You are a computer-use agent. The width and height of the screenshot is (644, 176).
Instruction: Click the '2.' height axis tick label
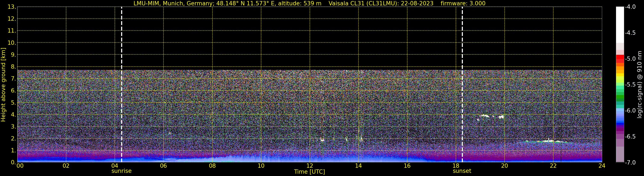[13, 139]
